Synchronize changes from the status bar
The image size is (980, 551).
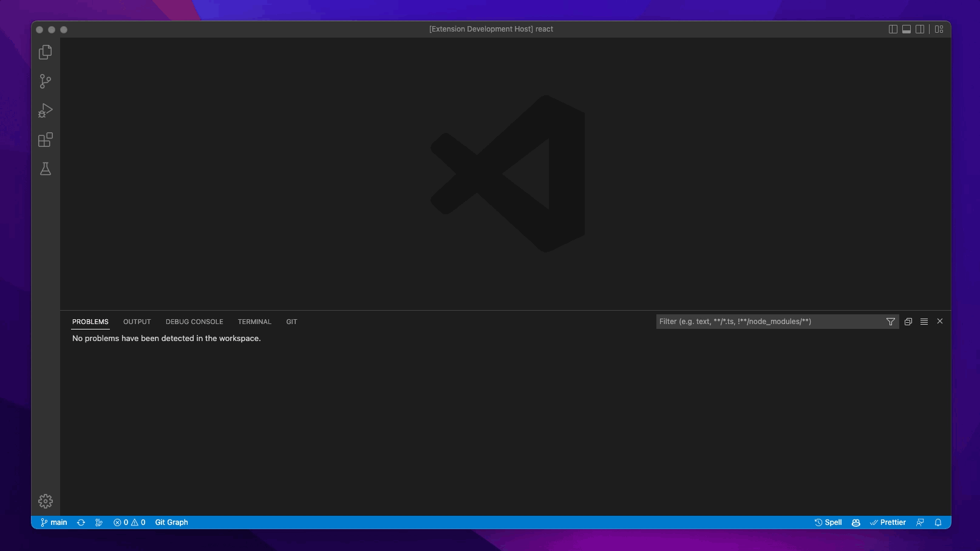tap(81, 522)
